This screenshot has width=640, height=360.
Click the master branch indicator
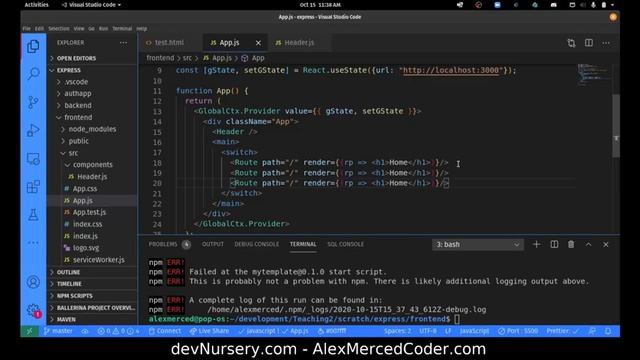58,331
